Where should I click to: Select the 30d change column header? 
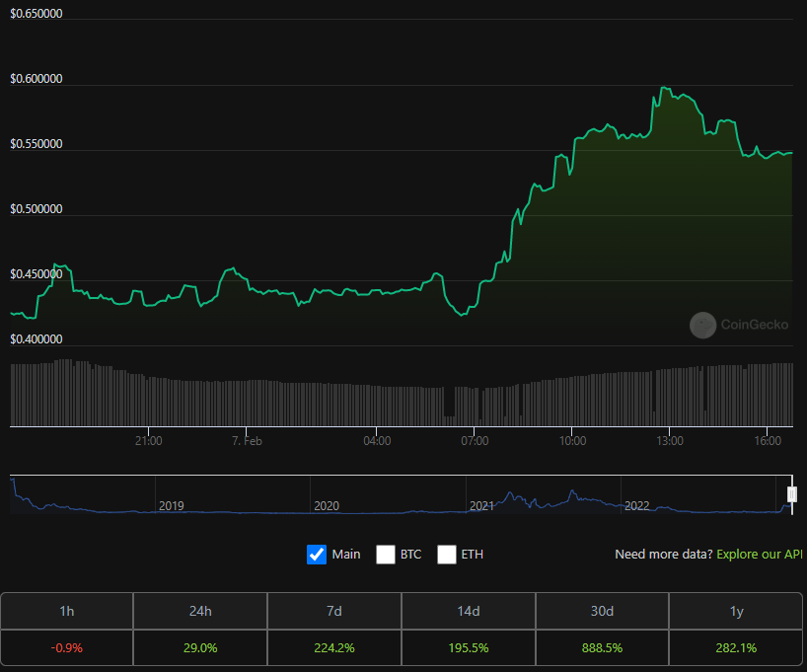pyautogui.click(x=602, y=611)
